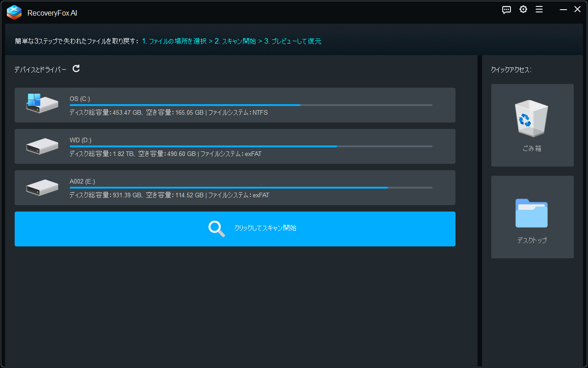
Task: Click the A002 (E:) drive icon
Action: pyautogui.click(x=42, y=187)
